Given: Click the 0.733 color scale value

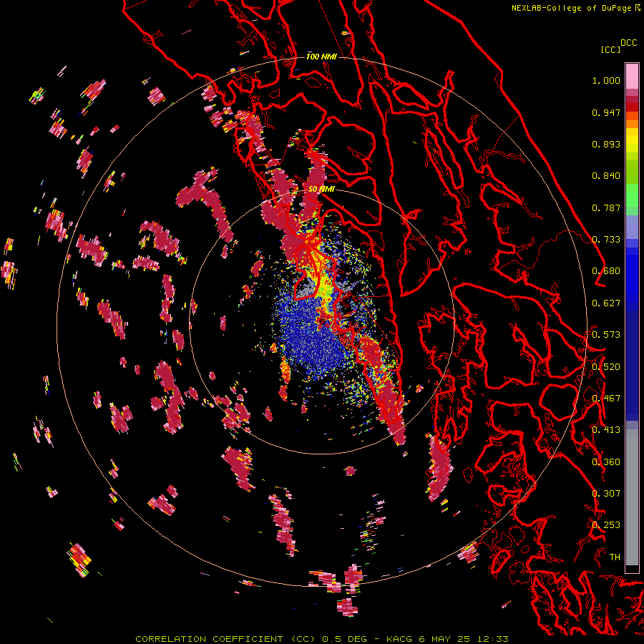Looking at the screenshot, I should [606, 240].
